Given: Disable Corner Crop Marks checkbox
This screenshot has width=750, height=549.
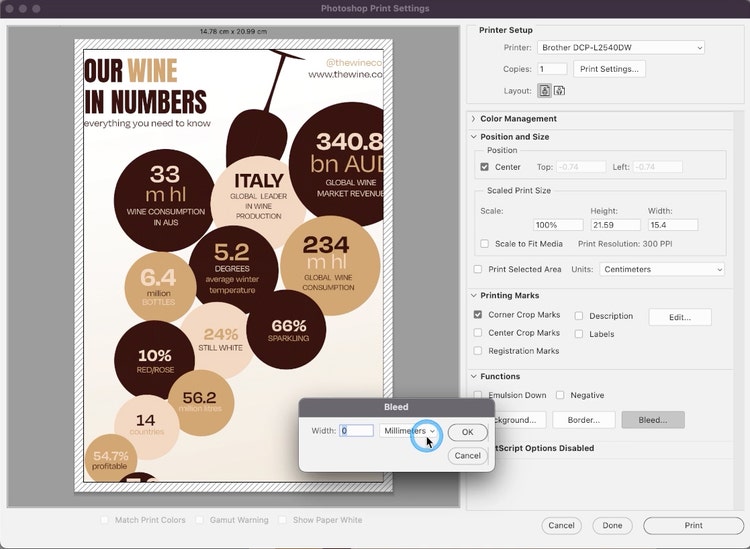Looking at the screenshot, I should [x=478, y=315].
